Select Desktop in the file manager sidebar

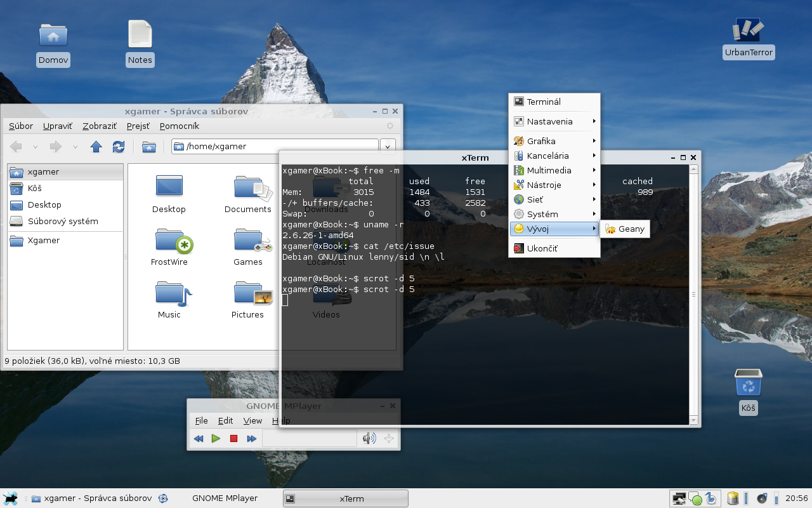point(65,205)
